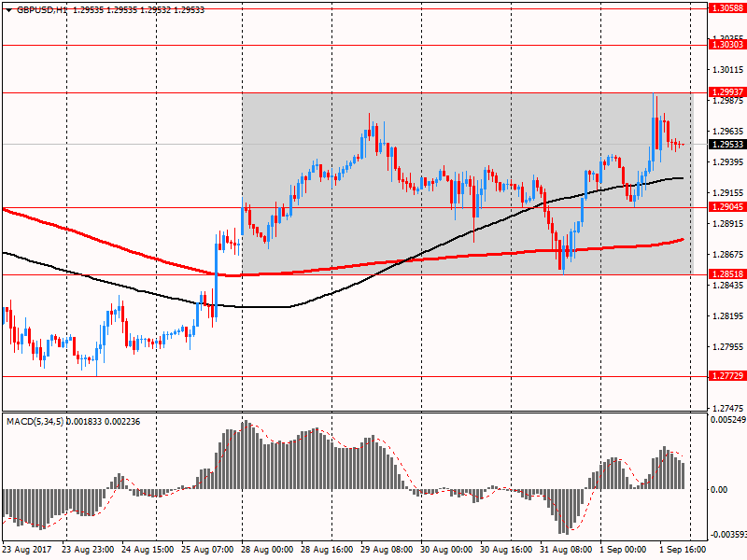The image size is (747, 560).
Task: Click the 1.29155 price scale value
Action: (727, 193)
